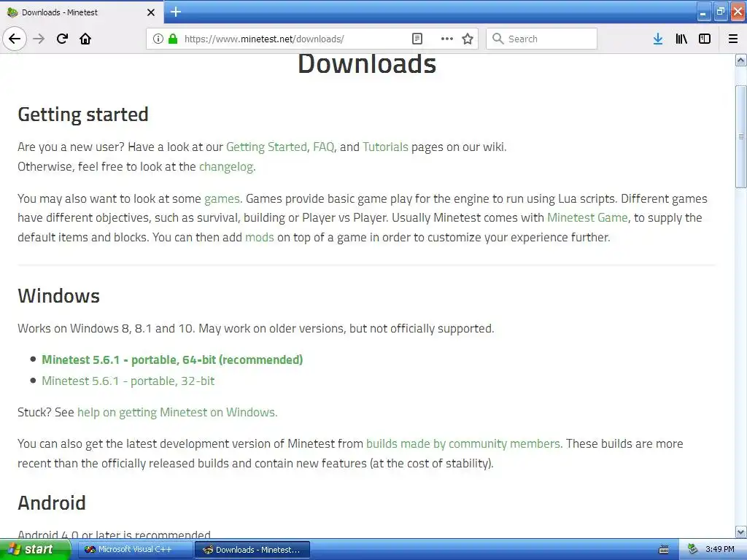
Task: Focus the Search input field
Action: tap(542, 39)
